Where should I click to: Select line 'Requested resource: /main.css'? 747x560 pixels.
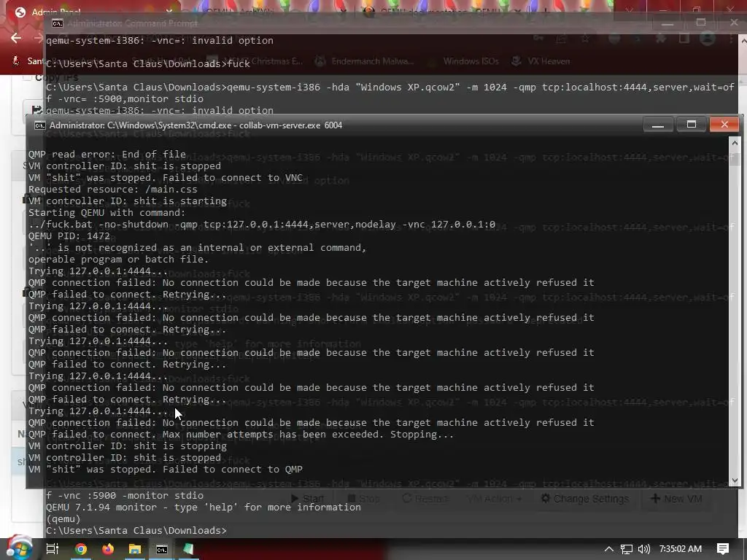point(113,189)
